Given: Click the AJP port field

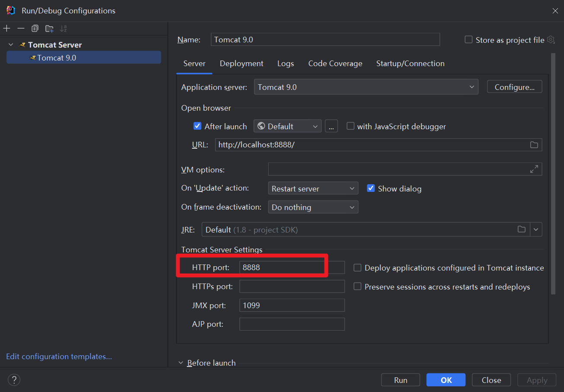Looking at the screenshot, I should click(x=292, y=324).
